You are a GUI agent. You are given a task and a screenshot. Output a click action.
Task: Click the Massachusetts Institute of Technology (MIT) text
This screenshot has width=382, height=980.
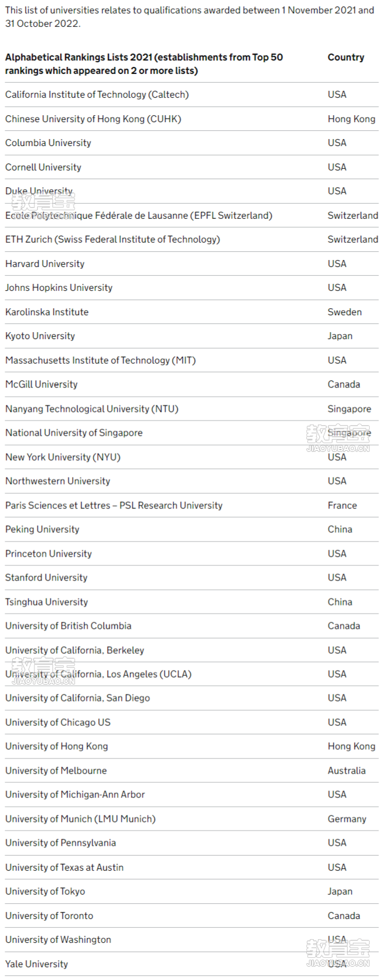(x=100, y=361)
